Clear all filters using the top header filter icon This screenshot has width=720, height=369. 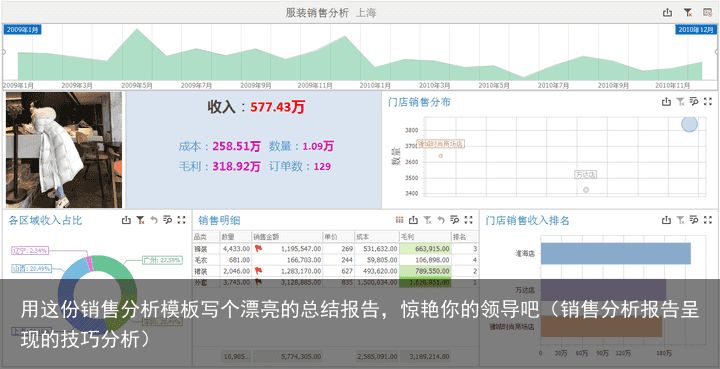point(688,13)
